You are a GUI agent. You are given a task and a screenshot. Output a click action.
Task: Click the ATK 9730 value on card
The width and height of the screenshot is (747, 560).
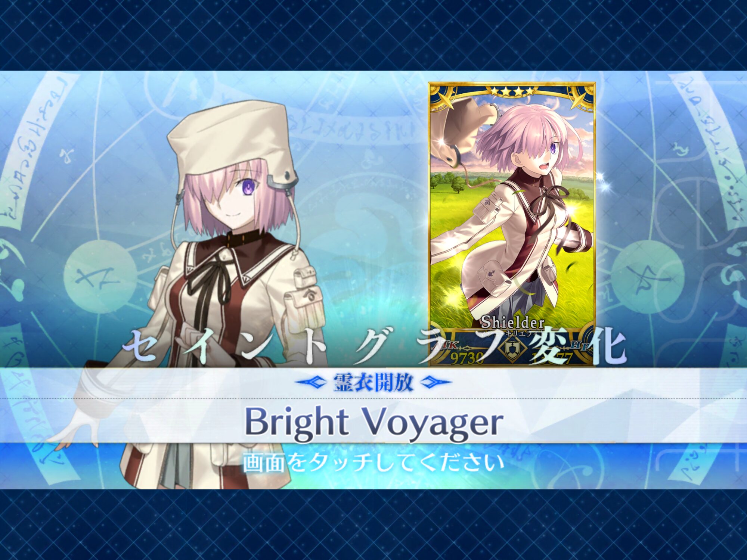(x=467, y=358)
